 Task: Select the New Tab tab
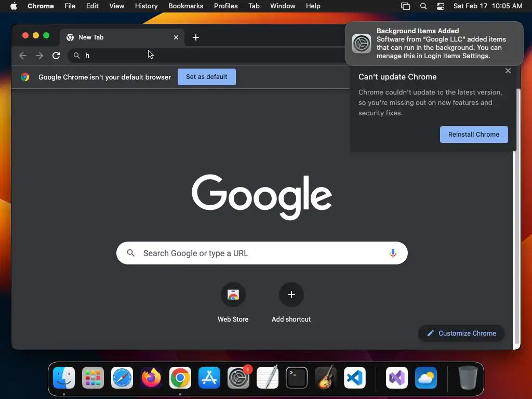[x=122, y=37]
